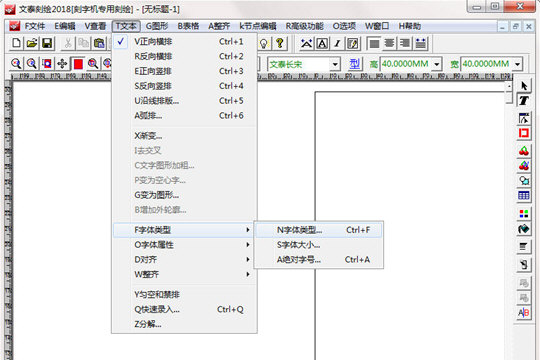
Task: Open the F文件 menu
Action: 34,26
